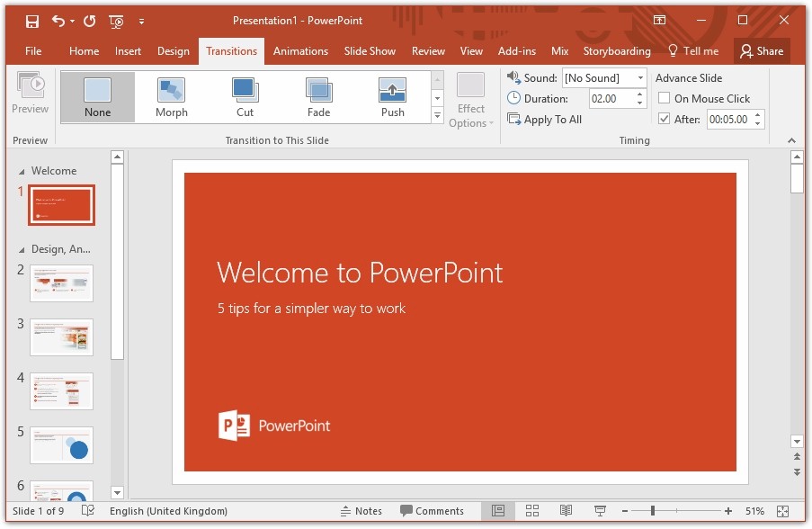Image resolution: width=812 pixels, height=529 pixels.
Task: Click Apply To All
Action: pos(544,119)
